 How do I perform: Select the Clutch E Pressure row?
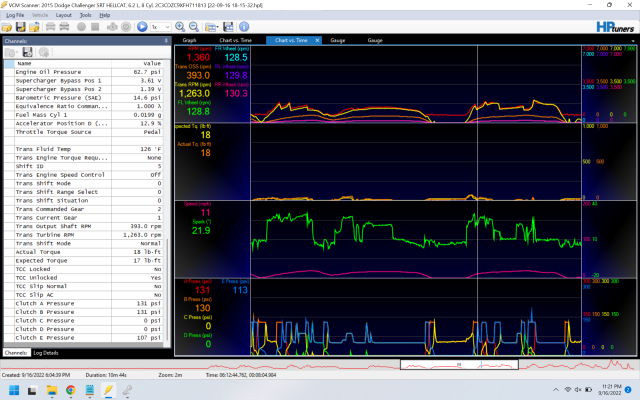pyautogui.click(x=83, y=338)
